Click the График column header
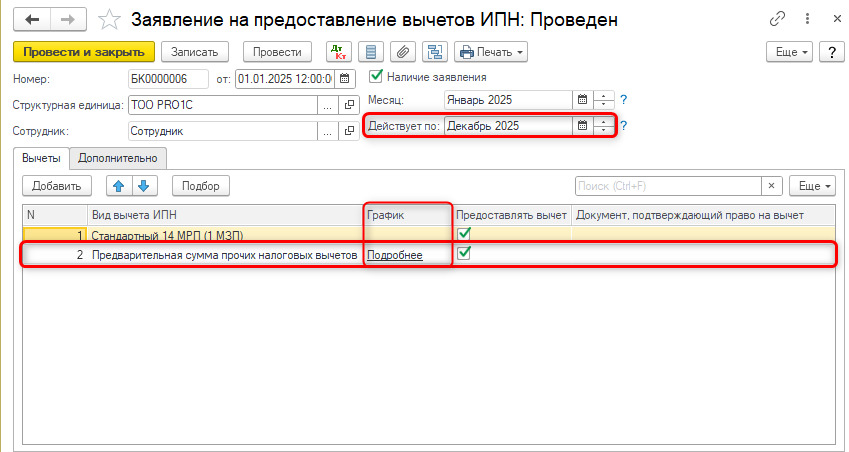Image resolution: width=849 pixels, height=452 pixels. pos(407,215)
